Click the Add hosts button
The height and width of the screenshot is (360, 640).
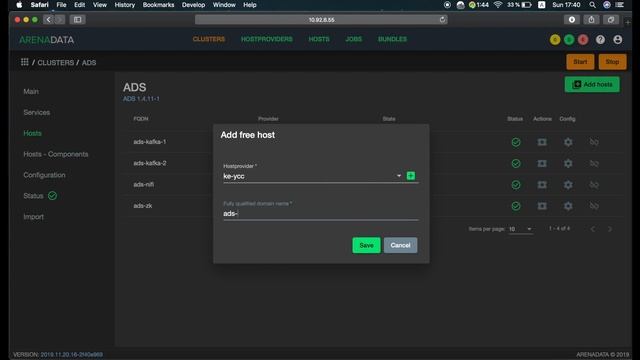(x=592, y=84)
